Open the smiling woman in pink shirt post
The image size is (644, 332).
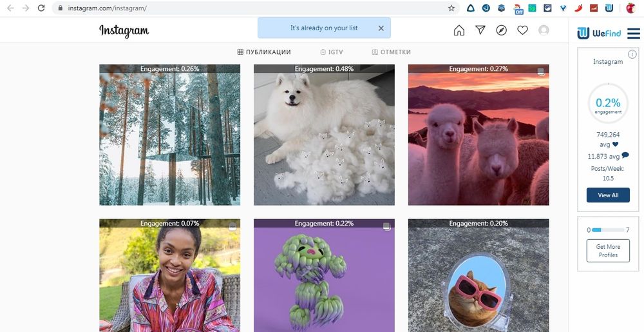point(169,275)
